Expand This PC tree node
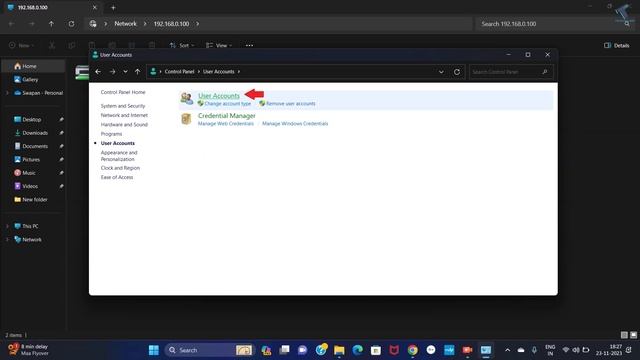 point(7,226)
